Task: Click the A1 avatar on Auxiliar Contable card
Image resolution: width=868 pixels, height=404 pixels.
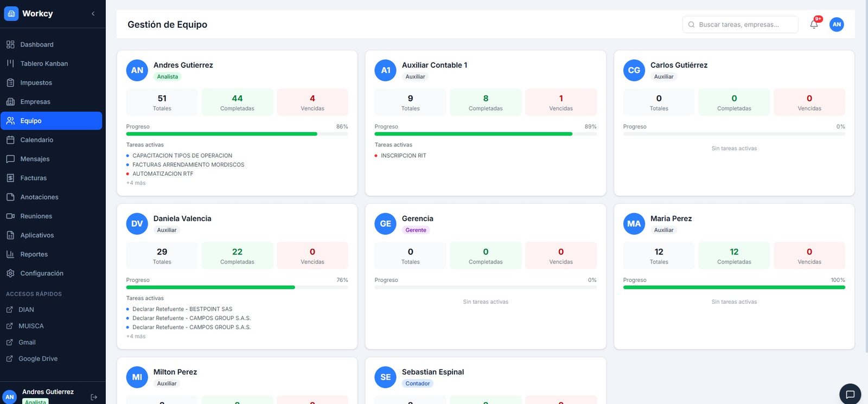Action: (386, 70)
